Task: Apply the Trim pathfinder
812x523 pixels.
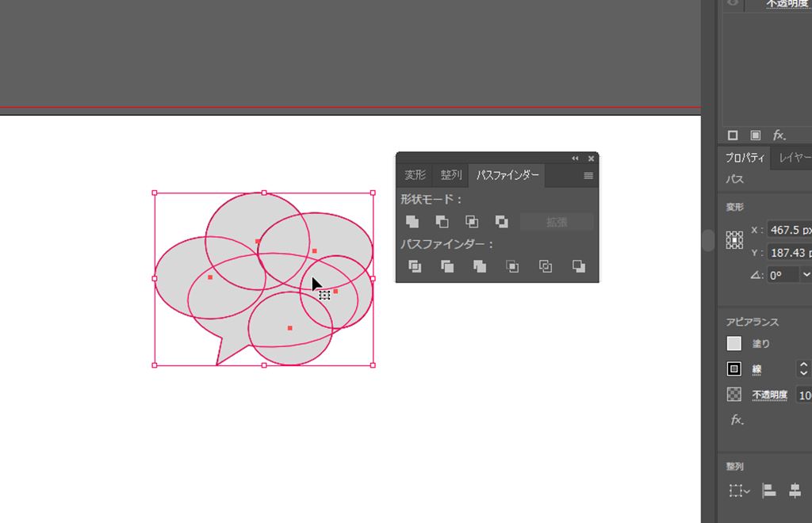Action: [x=447, y=266]
